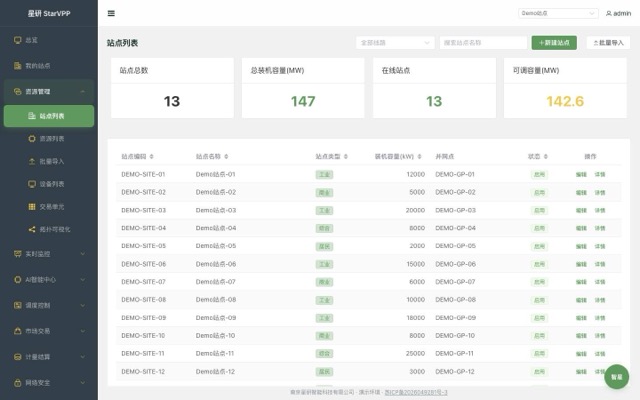Screen dimensions: 640x400
Task: Click cell DEMO-SITE-11
Action: tap(142, 353)
